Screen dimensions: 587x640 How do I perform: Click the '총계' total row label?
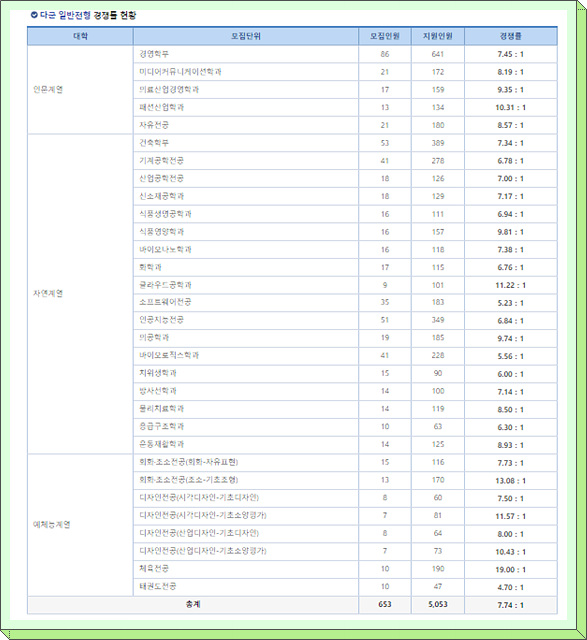[193, 604]
